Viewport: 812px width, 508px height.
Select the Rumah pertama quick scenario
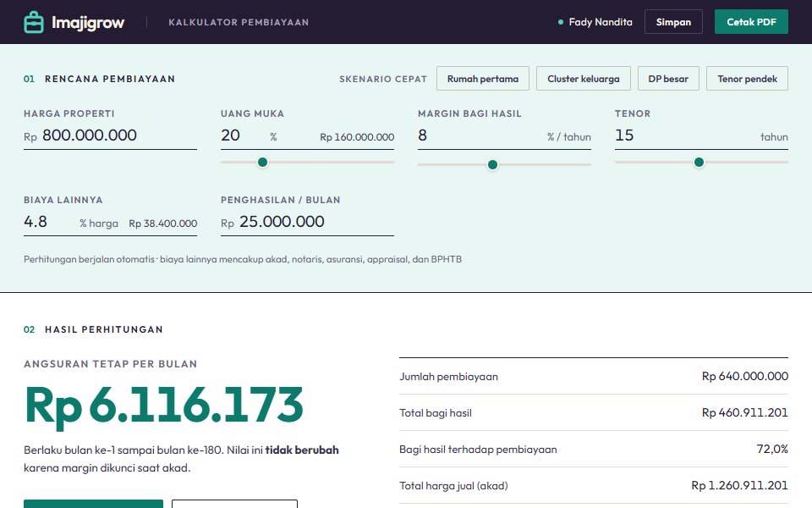point(483,79)
